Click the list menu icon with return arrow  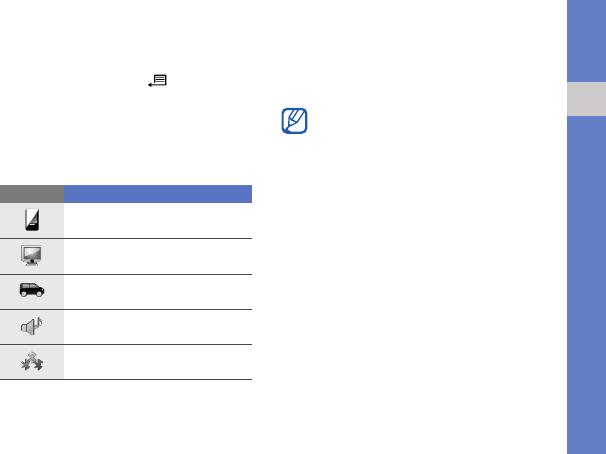click(158, 81)
